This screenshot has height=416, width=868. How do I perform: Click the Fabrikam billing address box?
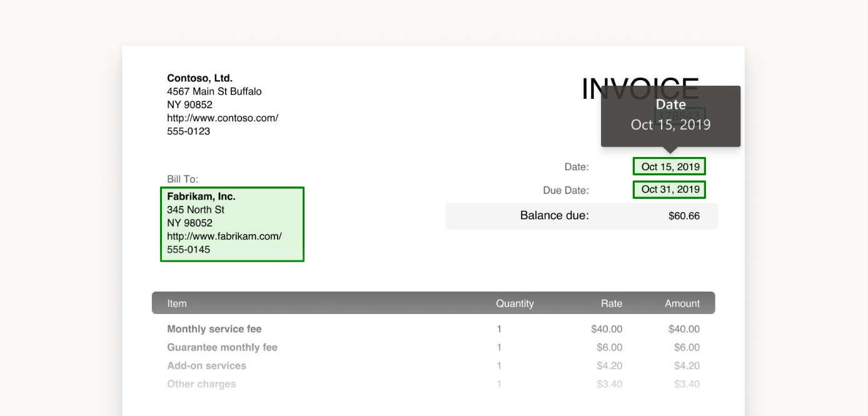click(232, 223)
